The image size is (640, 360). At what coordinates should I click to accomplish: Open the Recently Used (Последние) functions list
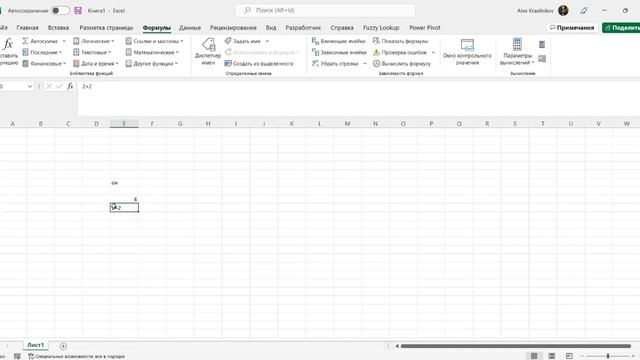pos(42,52)
